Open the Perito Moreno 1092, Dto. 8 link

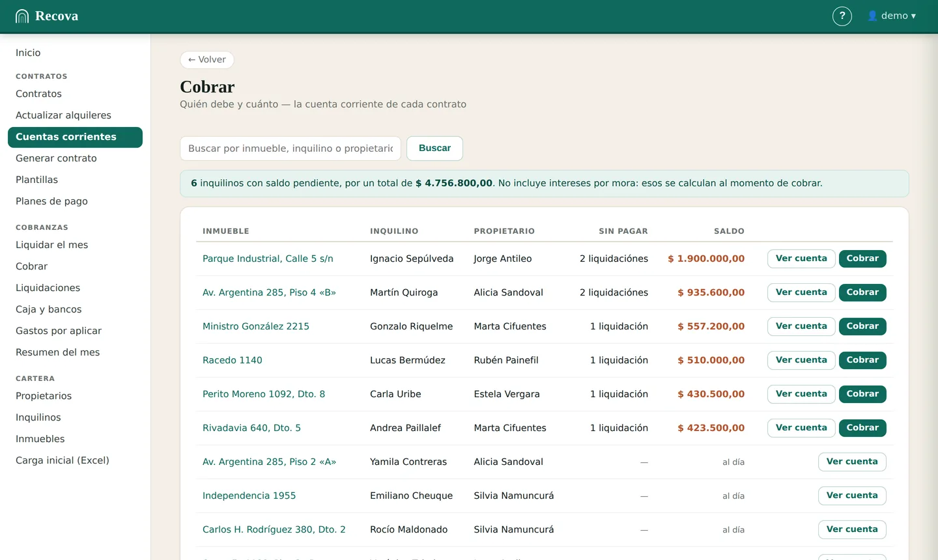pos(264,394)
